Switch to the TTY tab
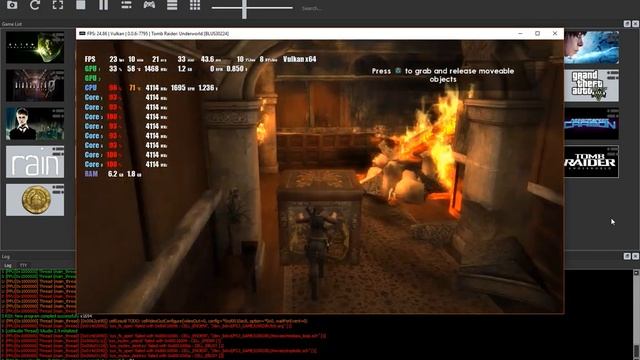 pyautogui.click(x=23, y=265)
